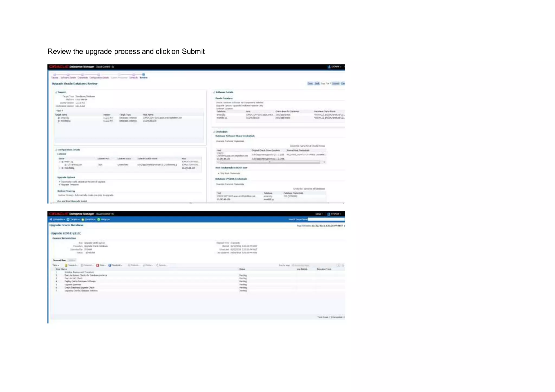Image resolution: width=555 pixels, height=392 pixels.
Task: Click the Resume toolbar button
Action: (x=87, y=265)
